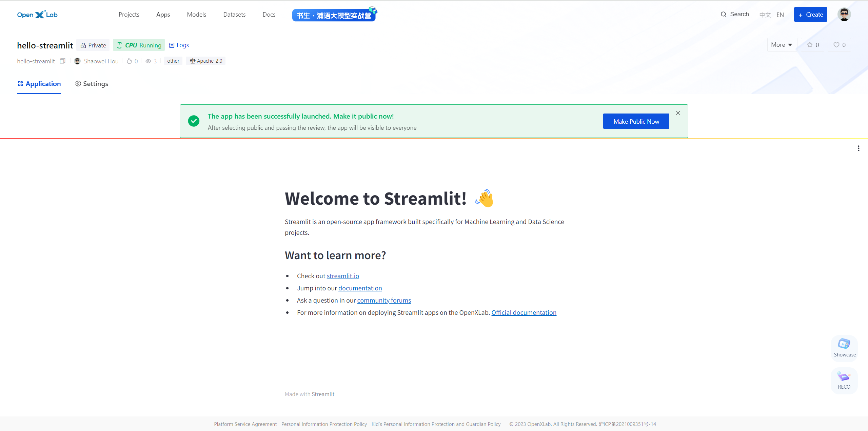868x431 pixels.
Task: Click the flame popularity counter
Action: click(x=132, y=61)
